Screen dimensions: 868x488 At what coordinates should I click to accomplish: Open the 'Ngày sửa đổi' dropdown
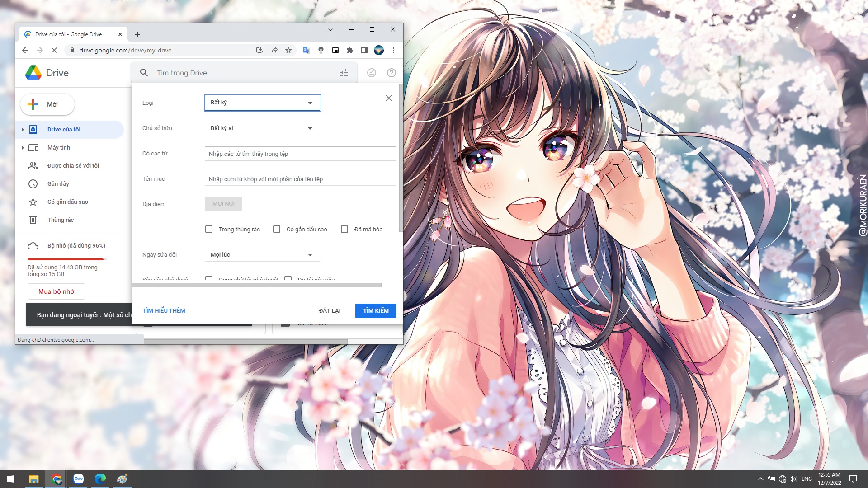click(x=263, y=255)
